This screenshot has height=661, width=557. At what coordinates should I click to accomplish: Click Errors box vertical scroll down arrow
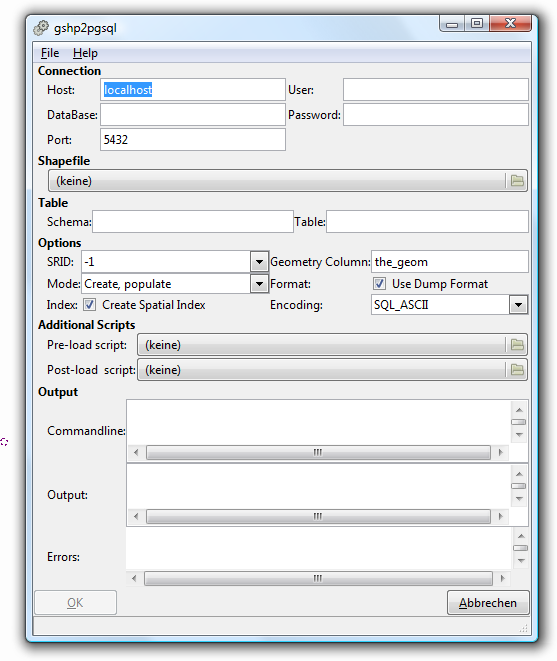tap(521, 561)
